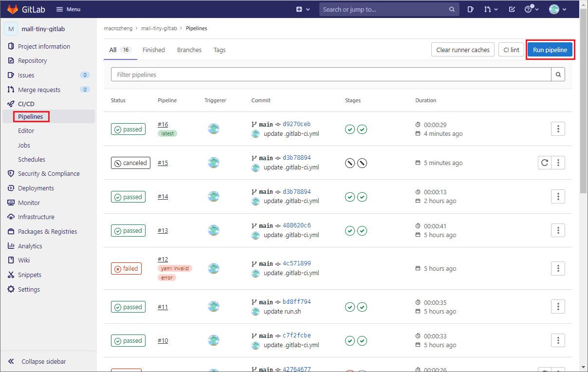Viewport: 588px width, 372px height.
Task: Select Pipelines under CI/CD
Action: coord(31,116)
